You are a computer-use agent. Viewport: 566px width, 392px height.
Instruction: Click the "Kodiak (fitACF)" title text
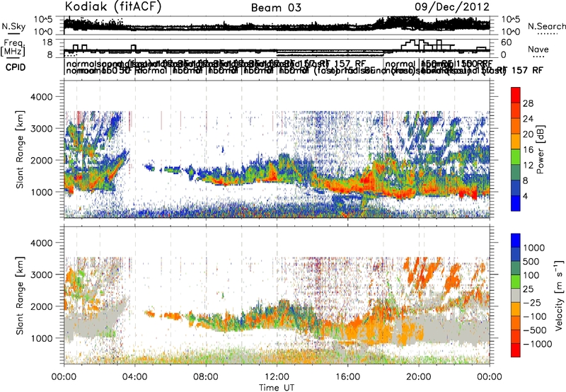point(113,7)
